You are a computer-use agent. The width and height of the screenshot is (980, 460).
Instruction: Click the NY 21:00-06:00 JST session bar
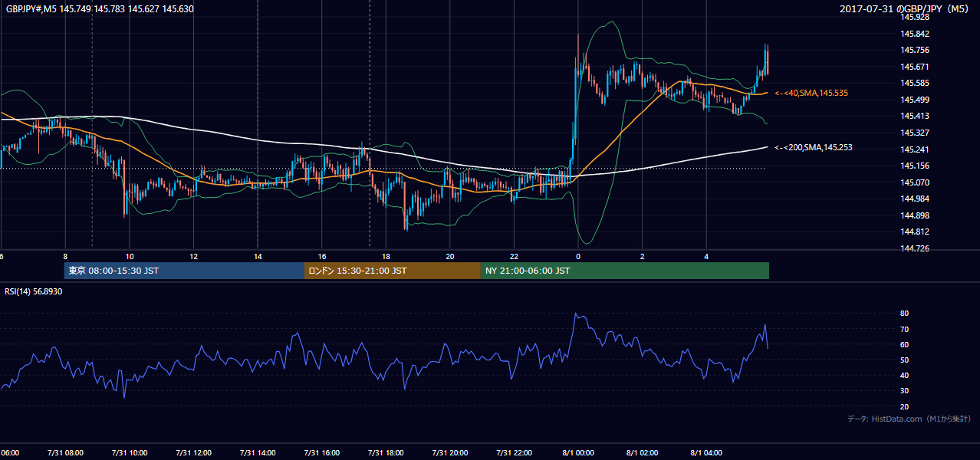tap(625, 271)
